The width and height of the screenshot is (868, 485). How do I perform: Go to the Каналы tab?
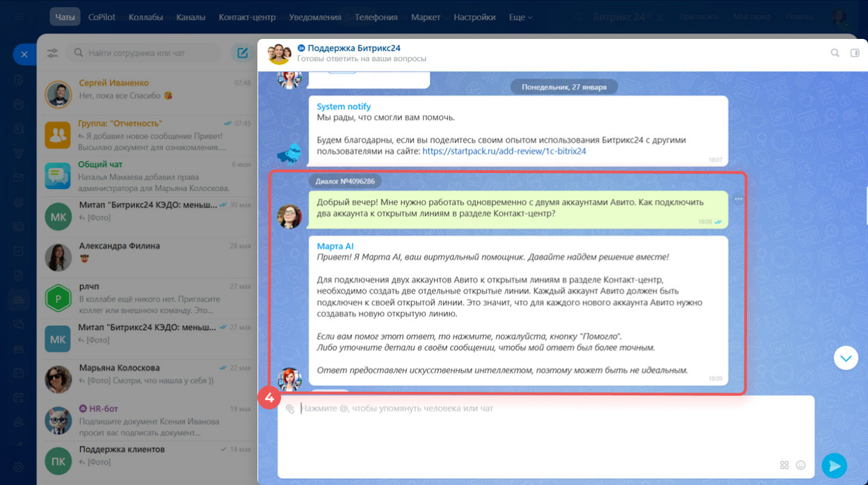coord(191,17)
